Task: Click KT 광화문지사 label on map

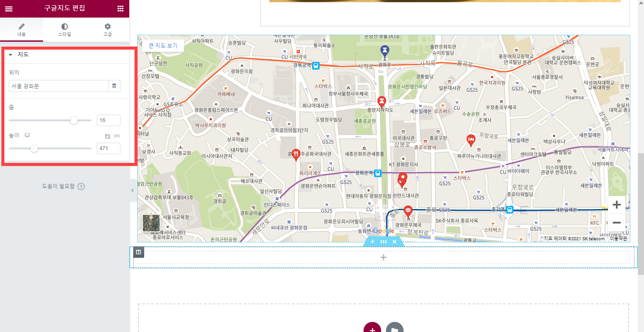Action: click(x=403, y=165)
